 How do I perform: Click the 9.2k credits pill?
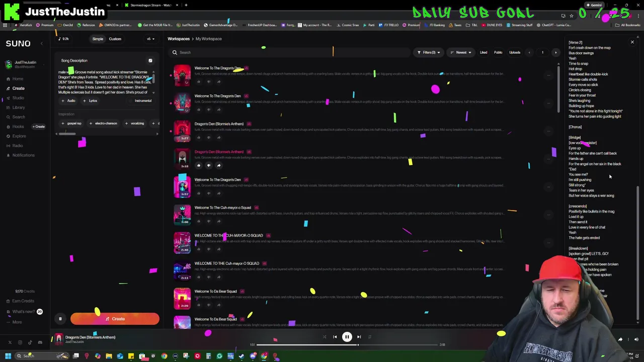63,39
